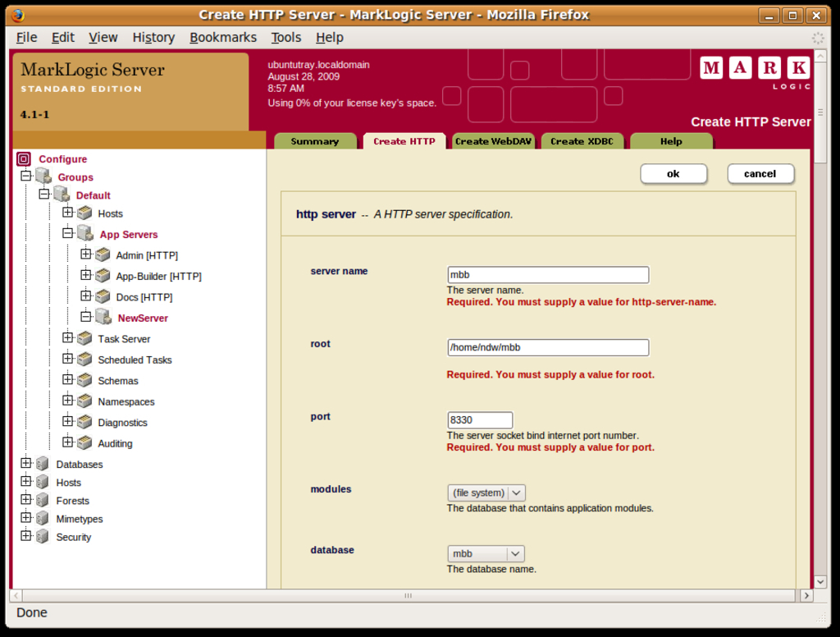
Task: Click the Diagnostics box icon
Action: [x=84, y=422]
